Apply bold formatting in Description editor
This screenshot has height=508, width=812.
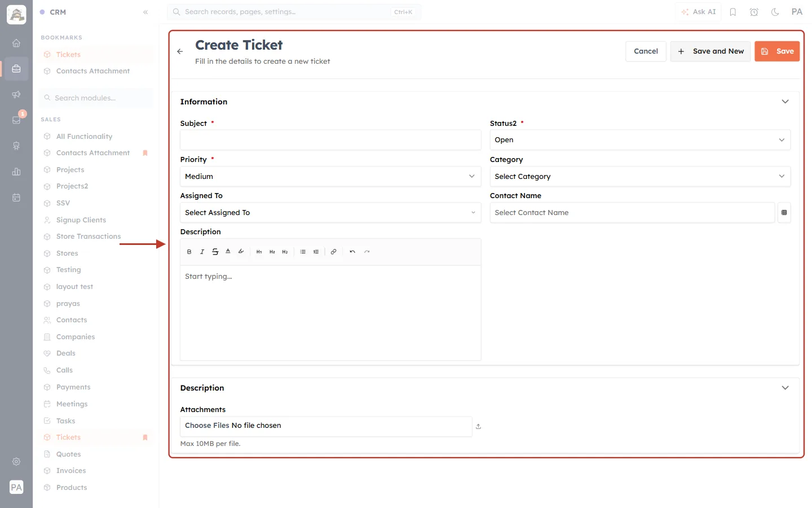click(x=189, y=252)
